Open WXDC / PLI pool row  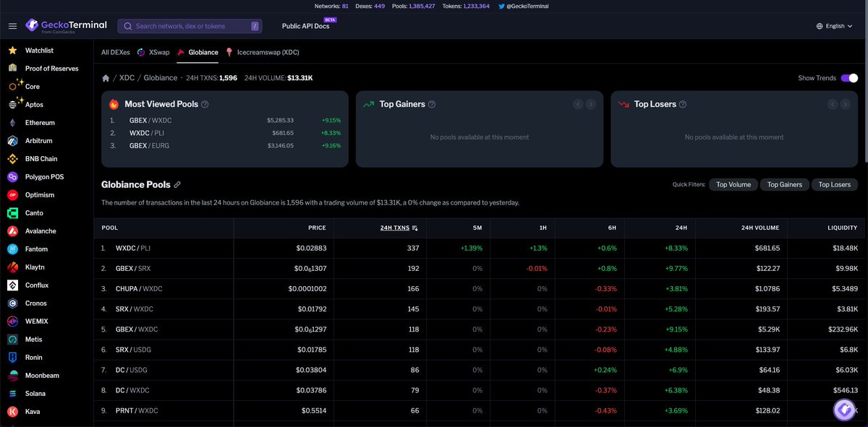click(x=480, y=248)
